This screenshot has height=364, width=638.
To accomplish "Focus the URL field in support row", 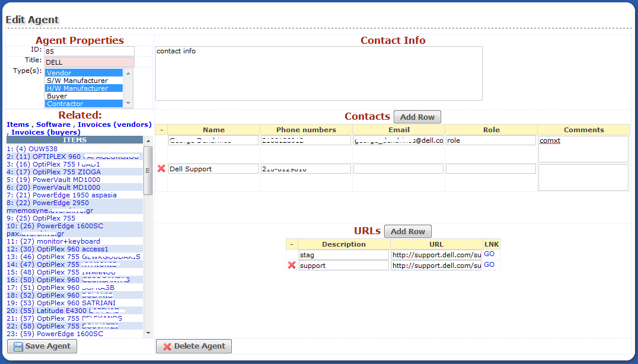I will pyautogui.click(x=436, y=266).
